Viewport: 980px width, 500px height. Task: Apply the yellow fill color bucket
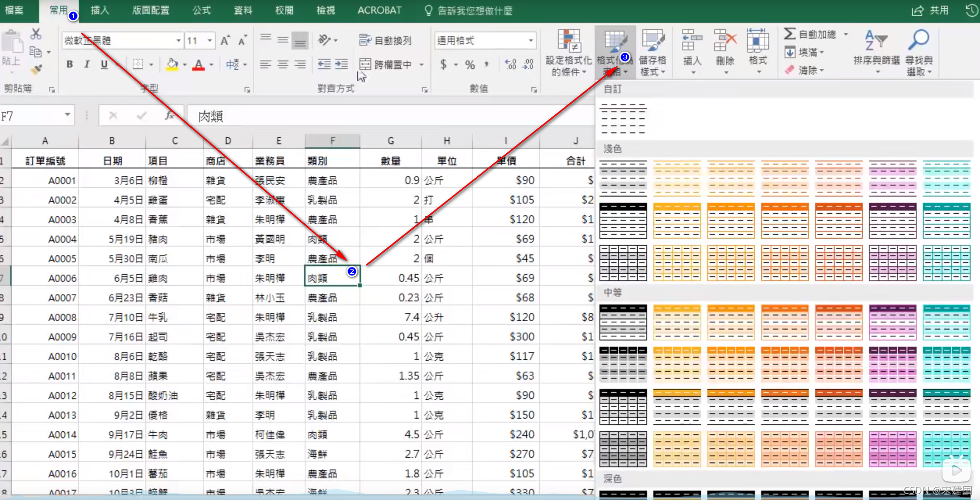tap(172, 64)
